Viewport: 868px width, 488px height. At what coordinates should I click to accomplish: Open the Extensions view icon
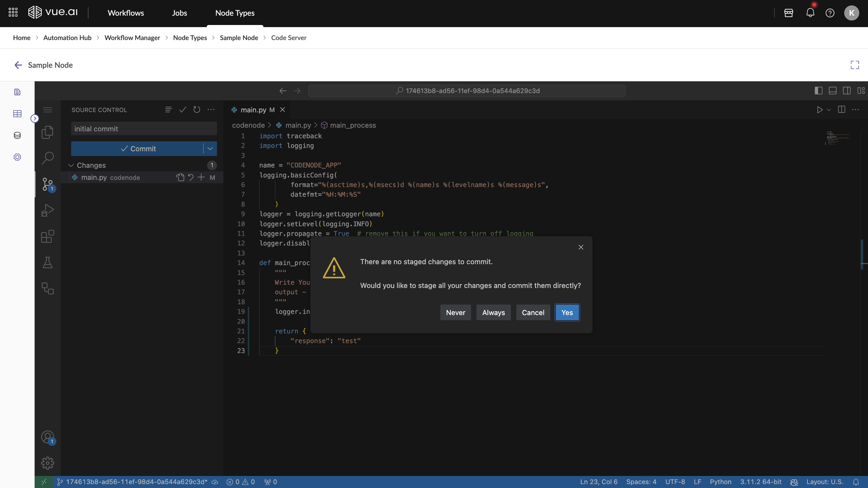(48, 236)
